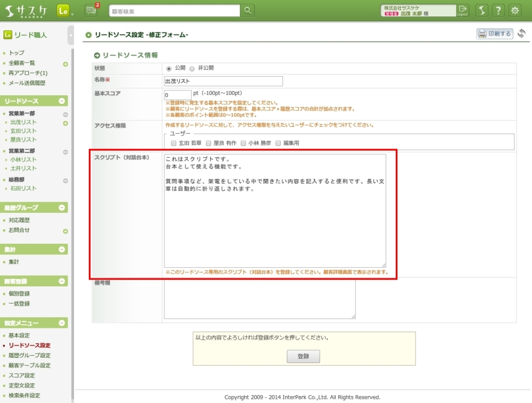532x403 pixels.
Task: Collapse the 集計 section header
Action: (62, 249)
